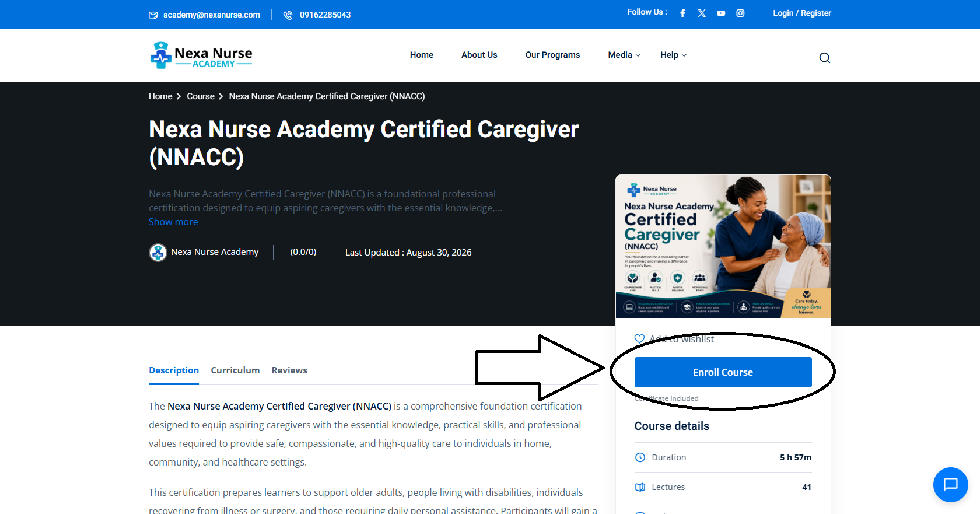Open the Login / Register link
The image size is (980, 514).
pos(802,13)
